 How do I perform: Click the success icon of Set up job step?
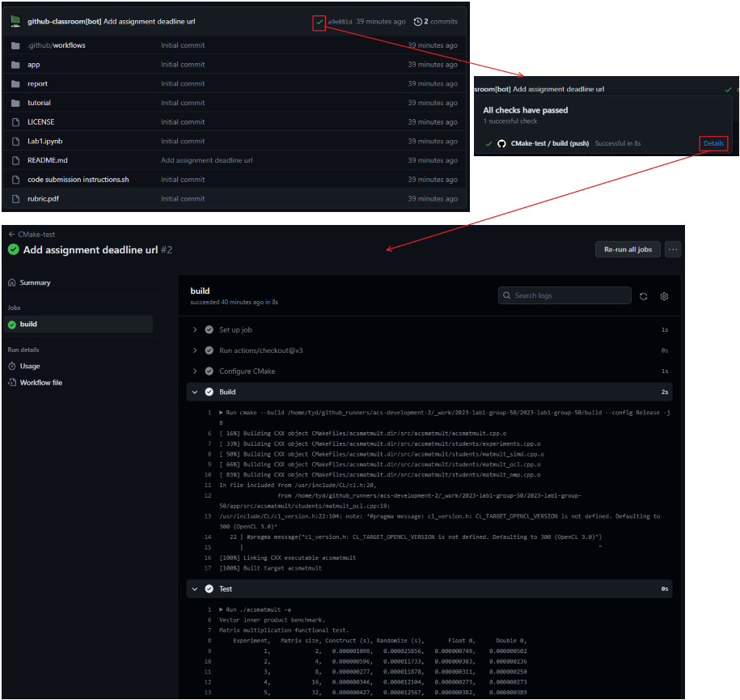click(x=209, y=329)
